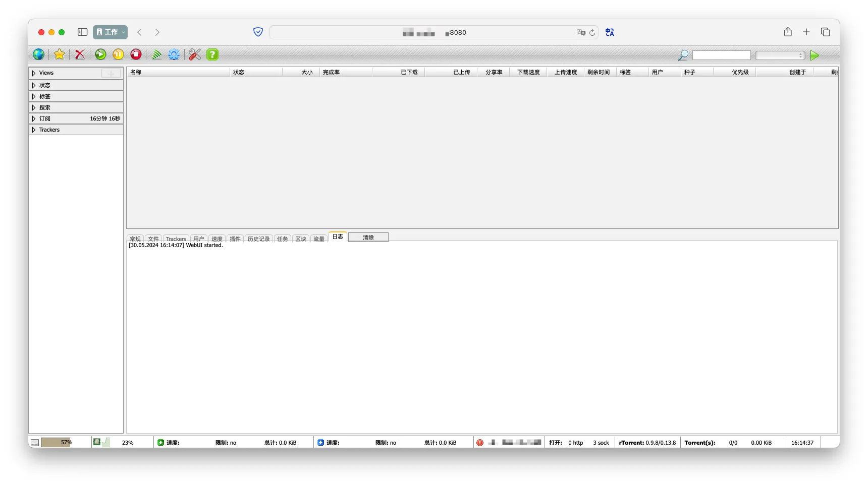
Task: Click the green question mark Help icon
Action: pyautogui.click(x=212, y=54)
